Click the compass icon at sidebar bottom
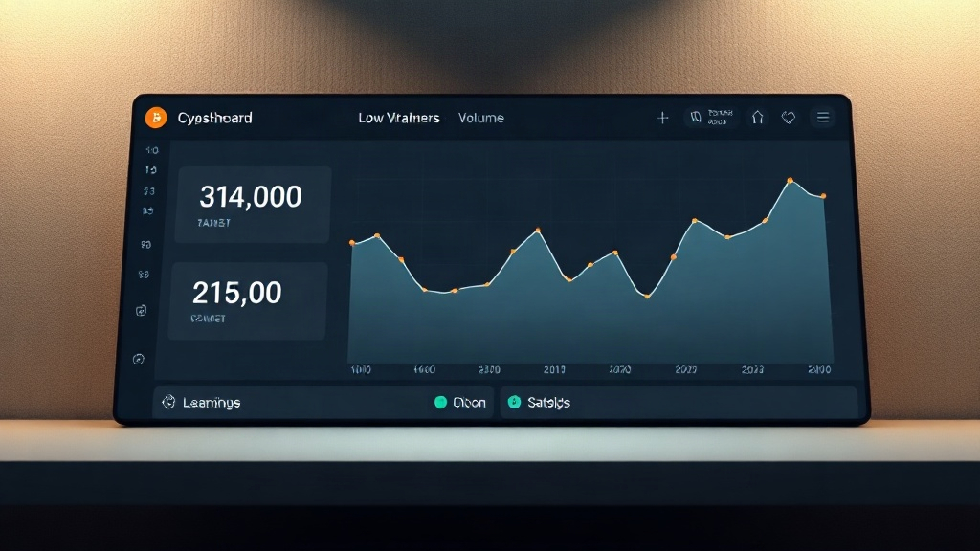 point(139,360)
